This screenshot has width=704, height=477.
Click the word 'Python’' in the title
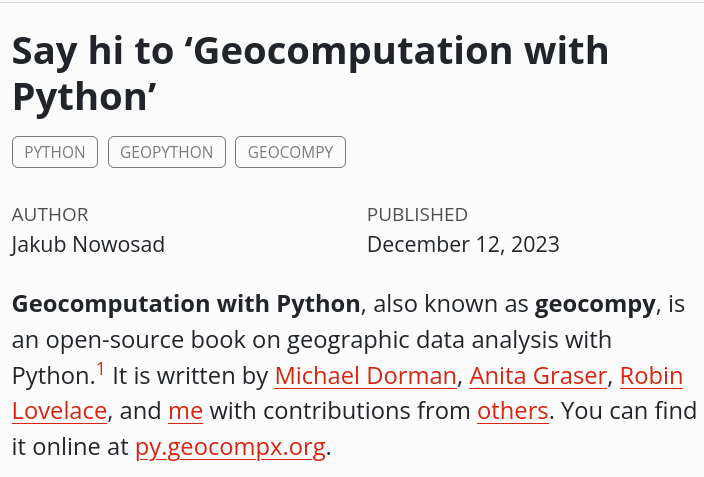(85, 97)
